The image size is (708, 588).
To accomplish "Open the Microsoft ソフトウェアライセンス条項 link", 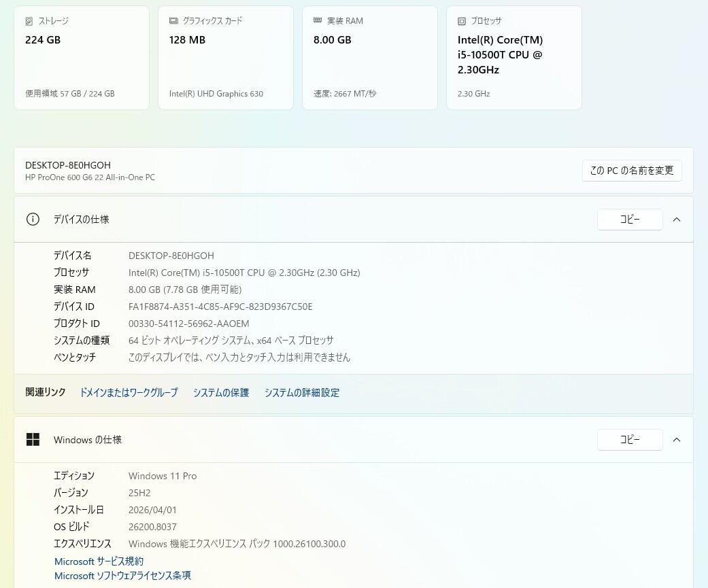I will pos(122,576).
